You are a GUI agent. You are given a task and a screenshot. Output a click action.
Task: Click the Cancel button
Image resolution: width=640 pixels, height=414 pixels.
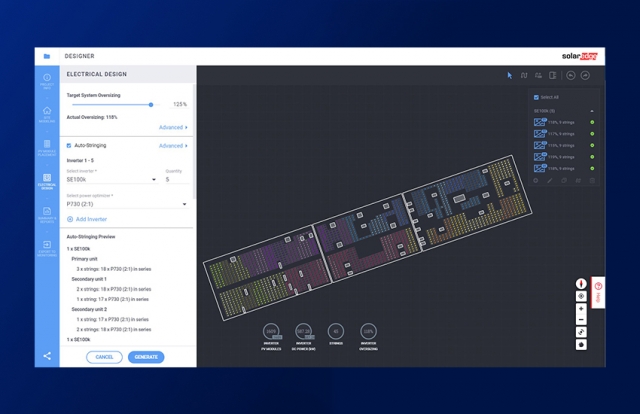pyautogui.click(x=104, y=357)
